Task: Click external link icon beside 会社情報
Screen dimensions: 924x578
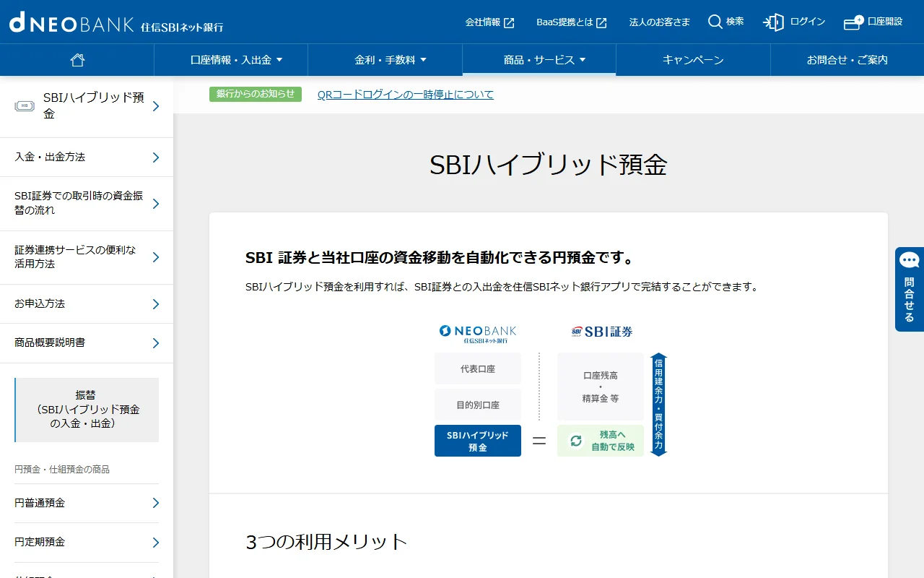Action: pos(509,22)
